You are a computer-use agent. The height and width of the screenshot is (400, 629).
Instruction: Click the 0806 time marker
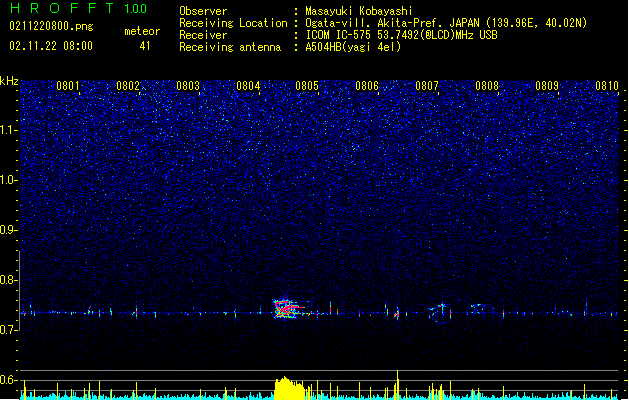point(367,86)
